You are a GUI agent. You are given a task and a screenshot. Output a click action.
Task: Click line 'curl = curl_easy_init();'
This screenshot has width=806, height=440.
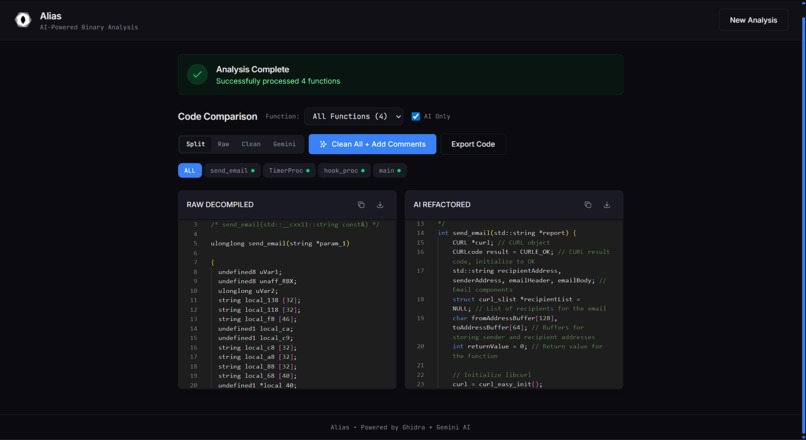(497, 384)
